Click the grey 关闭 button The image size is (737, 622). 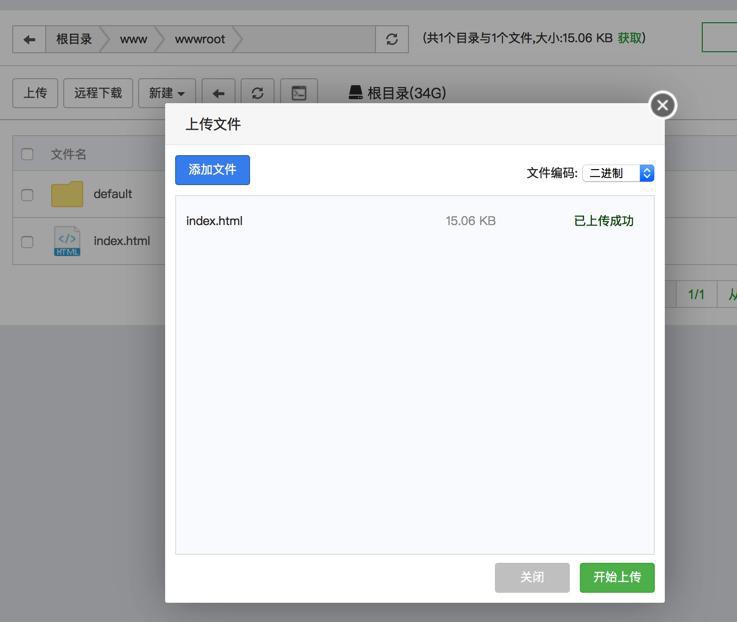[x=532, y=577]
